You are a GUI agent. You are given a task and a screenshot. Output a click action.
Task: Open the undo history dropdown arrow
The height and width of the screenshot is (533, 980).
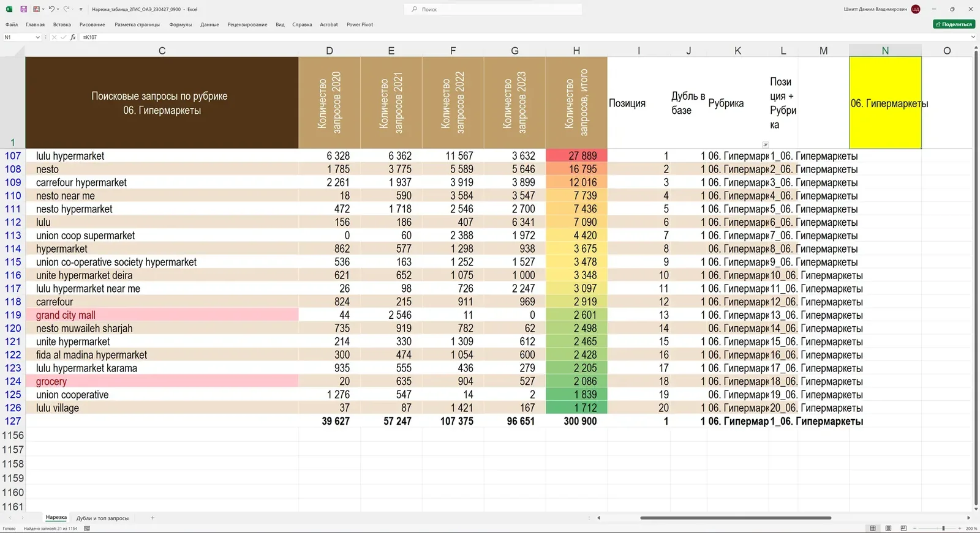tap(58, 10)
